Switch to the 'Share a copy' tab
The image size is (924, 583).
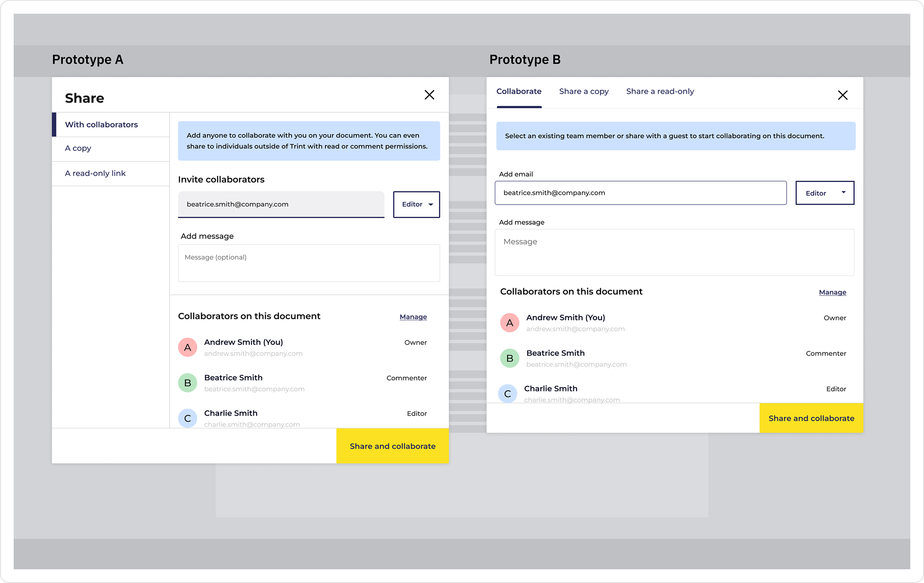(x=583, y=91)
